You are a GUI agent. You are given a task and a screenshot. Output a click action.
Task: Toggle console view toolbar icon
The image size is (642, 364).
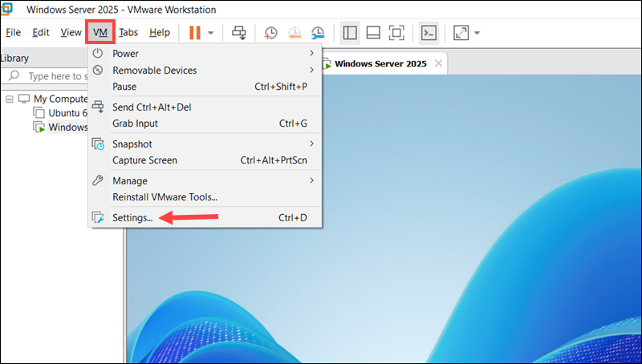click(x=429, y=33)
